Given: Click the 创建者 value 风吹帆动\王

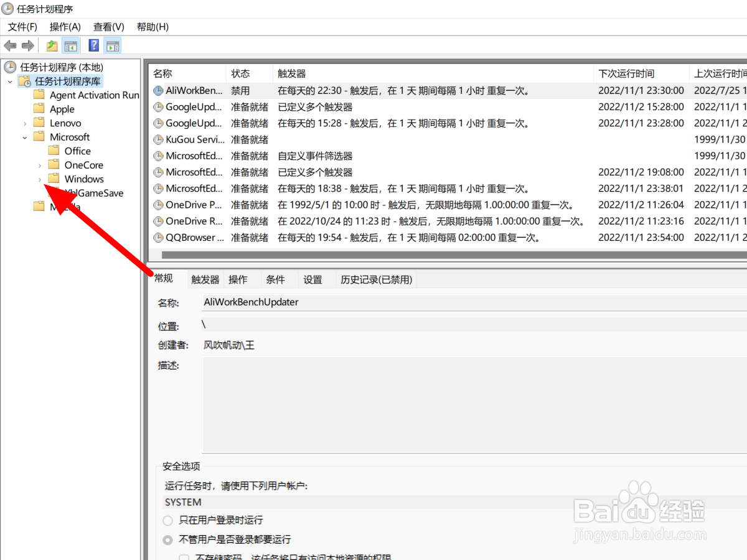Looking at the screenshot, I should [229, 345].
